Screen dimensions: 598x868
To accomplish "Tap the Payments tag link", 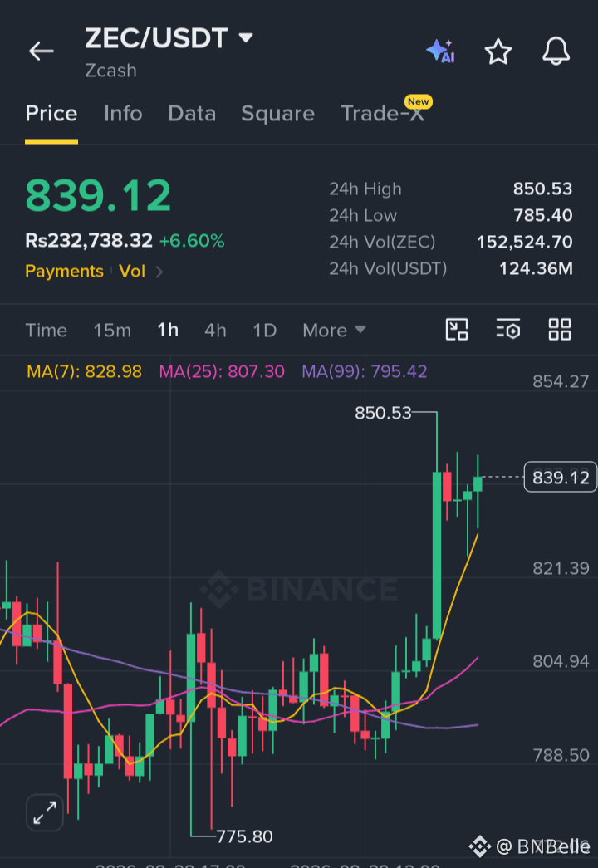I will click(64, 272).
